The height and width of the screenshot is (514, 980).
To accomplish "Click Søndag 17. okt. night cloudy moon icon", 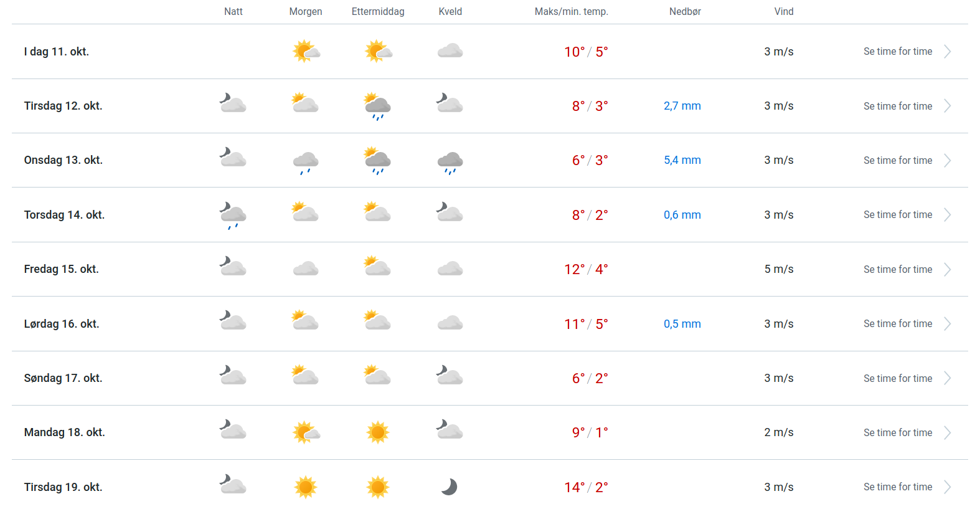I will pos(233,376).
